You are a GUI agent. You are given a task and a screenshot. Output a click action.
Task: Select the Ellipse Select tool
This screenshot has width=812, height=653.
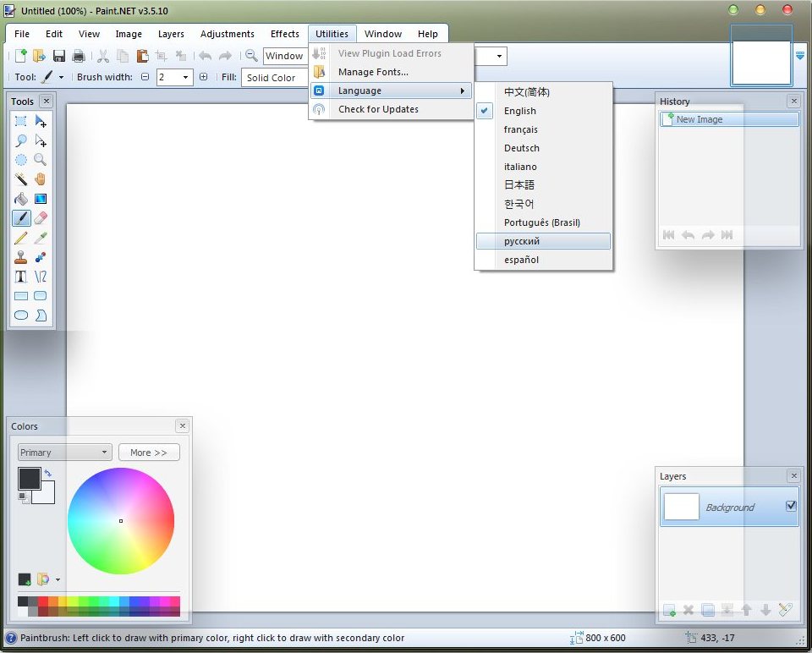(x=20, y=160)
